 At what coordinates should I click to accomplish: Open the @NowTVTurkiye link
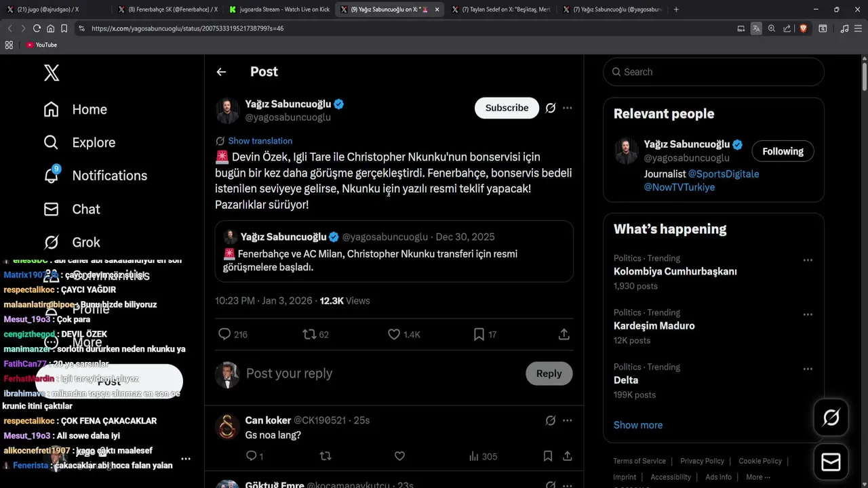(679, 187)
